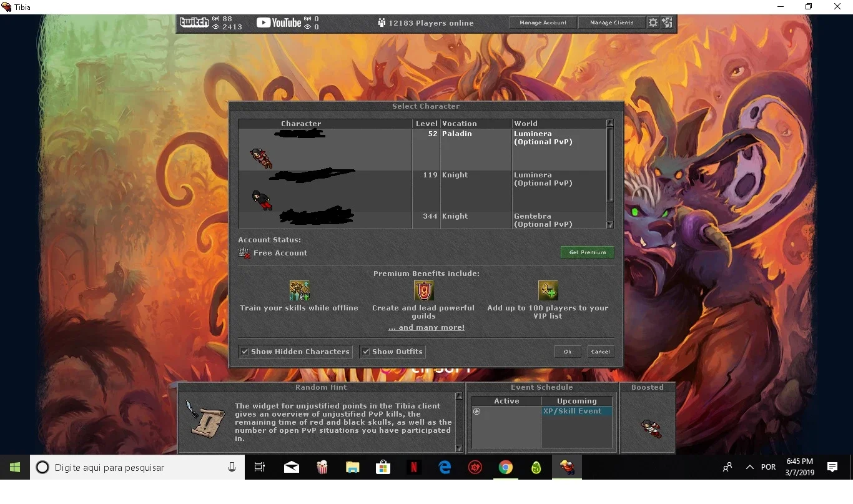The image size is (853, 504).
Task: Click the Gentebra world cell
Action: 559,220
